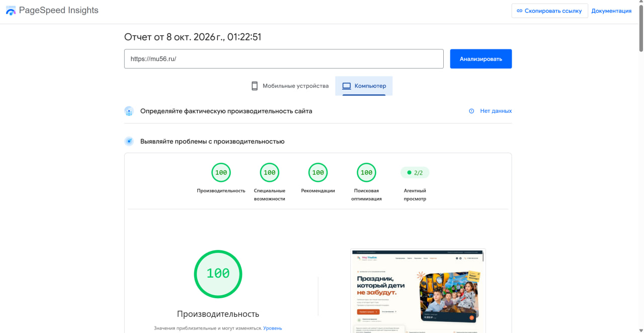Click the Рекомендации label
644x333 pixels.
tap(318, 191)
